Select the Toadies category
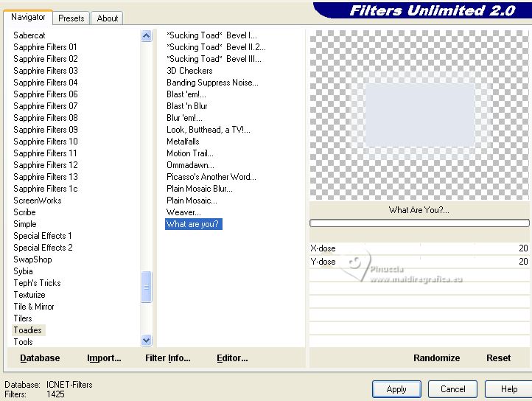Image resolution: width=532 pixels, height=401 pixels. pos(28,330)
